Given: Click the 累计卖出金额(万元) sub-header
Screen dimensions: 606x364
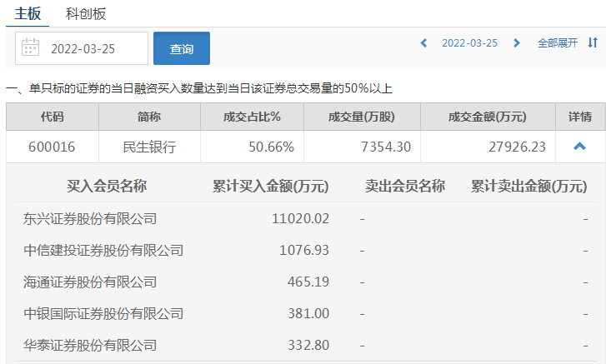Looking at the screenshot, I should (x=528, y=186).
